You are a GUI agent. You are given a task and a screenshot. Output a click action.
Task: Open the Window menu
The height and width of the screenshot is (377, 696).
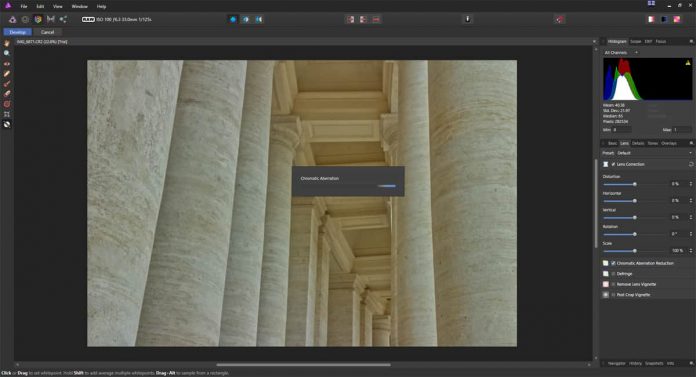[x=79, y=6]
